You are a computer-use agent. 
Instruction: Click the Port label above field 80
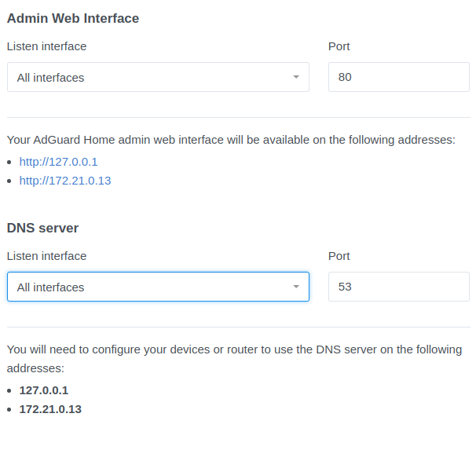[339, 46]
